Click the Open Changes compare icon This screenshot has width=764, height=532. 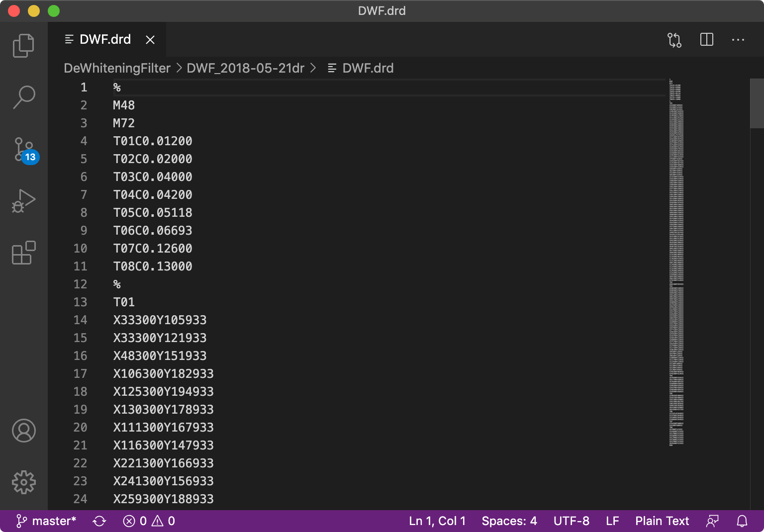point(674,40)
